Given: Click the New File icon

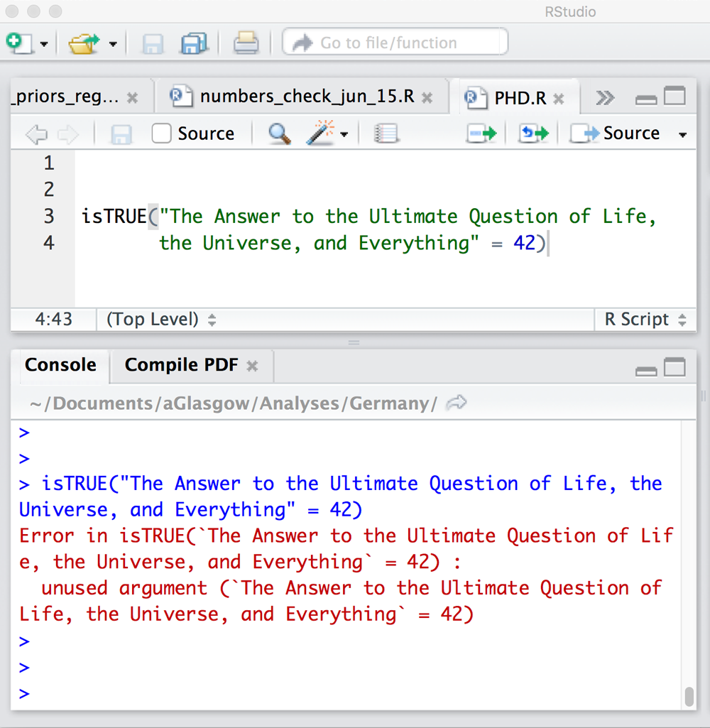Looking at the screenshot, I should tap(18, 43).
